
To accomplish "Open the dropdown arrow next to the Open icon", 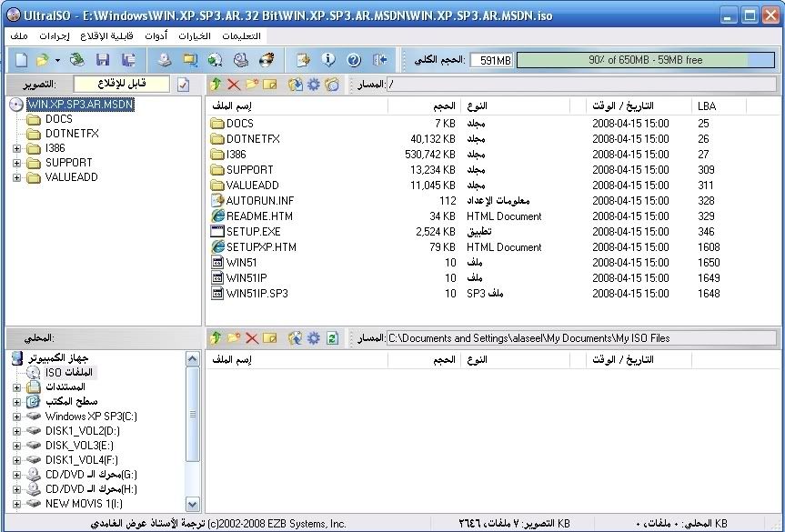I will click(x=57, y=61).
